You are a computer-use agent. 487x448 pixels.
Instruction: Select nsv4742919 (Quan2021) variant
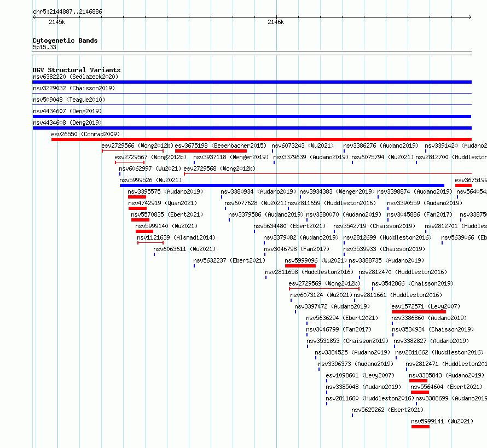point(163,203)
